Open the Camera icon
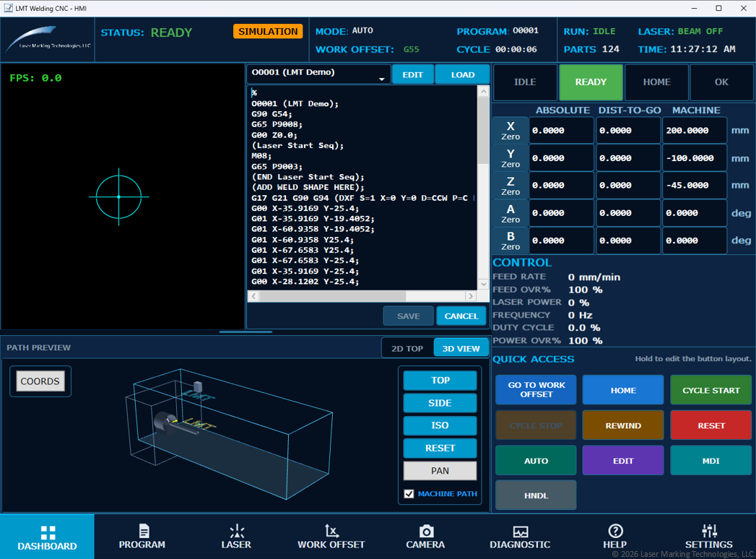The height and width of the screenshot is (559, 756). (x=426, y=531)
